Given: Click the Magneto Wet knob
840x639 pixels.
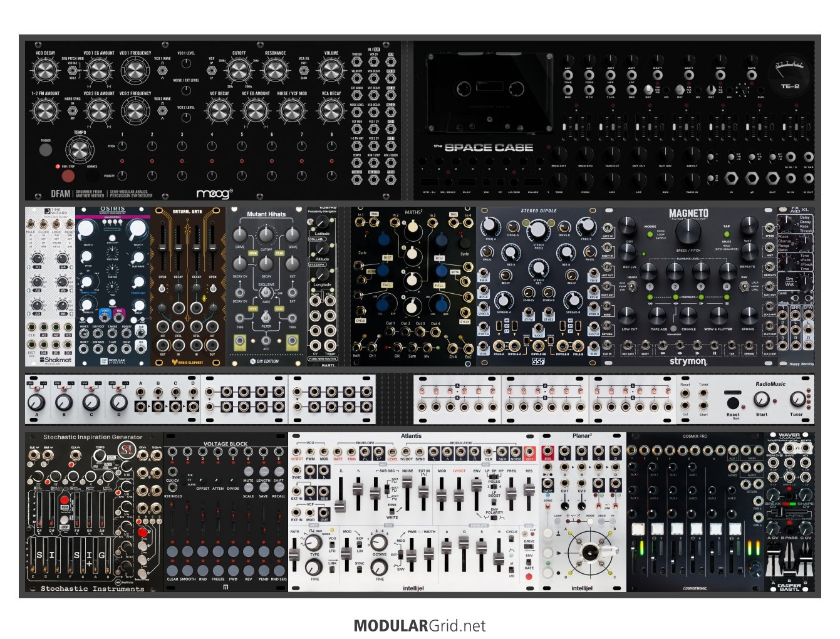Looking at the screenshot, I should coord(749,226).
